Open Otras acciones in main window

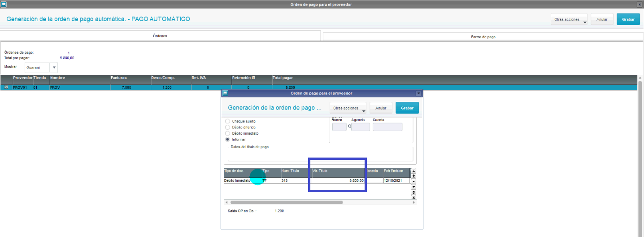pos(569,19)
